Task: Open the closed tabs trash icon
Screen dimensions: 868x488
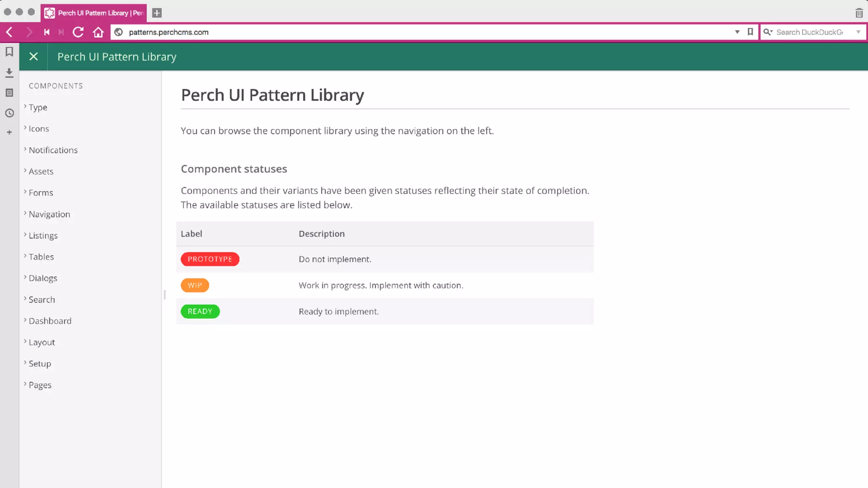Action: pyautogui.click(x=859, y=13)
